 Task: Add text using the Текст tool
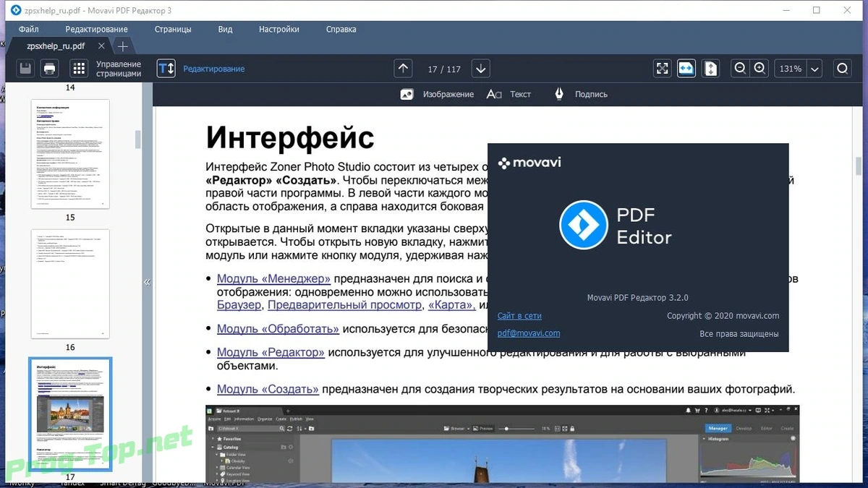coord(509,94)
